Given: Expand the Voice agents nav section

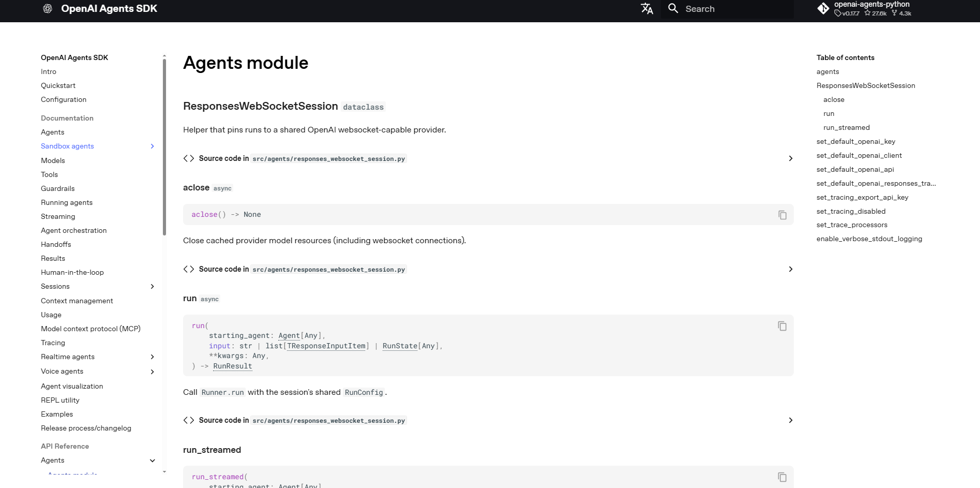Looking at the screenshot, I should (152, 372).
